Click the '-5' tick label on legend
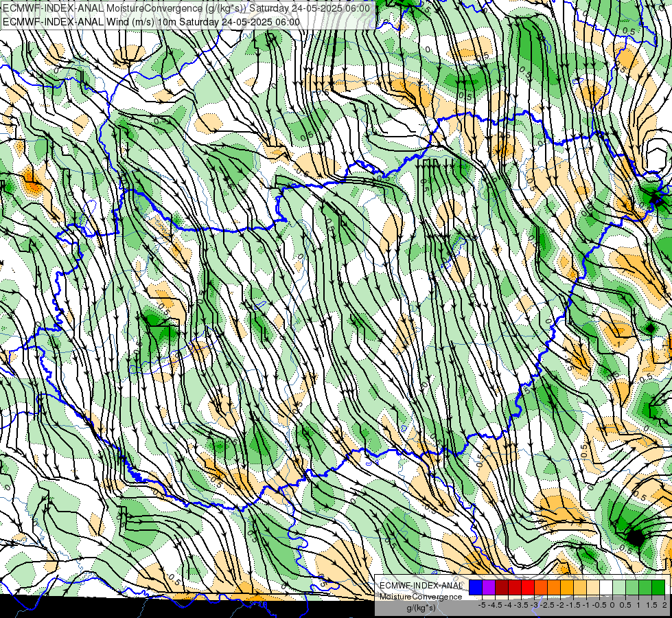The width and height of the screenshot is (672, 618). tap(482, 605)
